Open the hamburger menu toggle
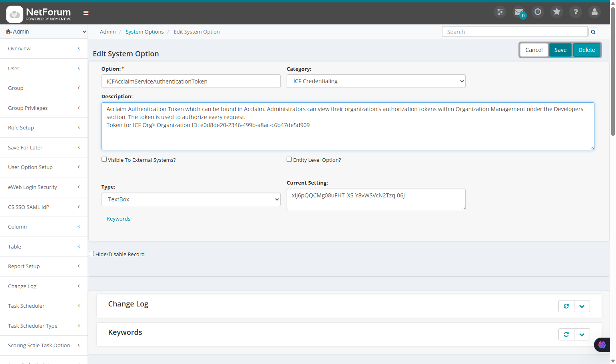 (x=86, y=13)
